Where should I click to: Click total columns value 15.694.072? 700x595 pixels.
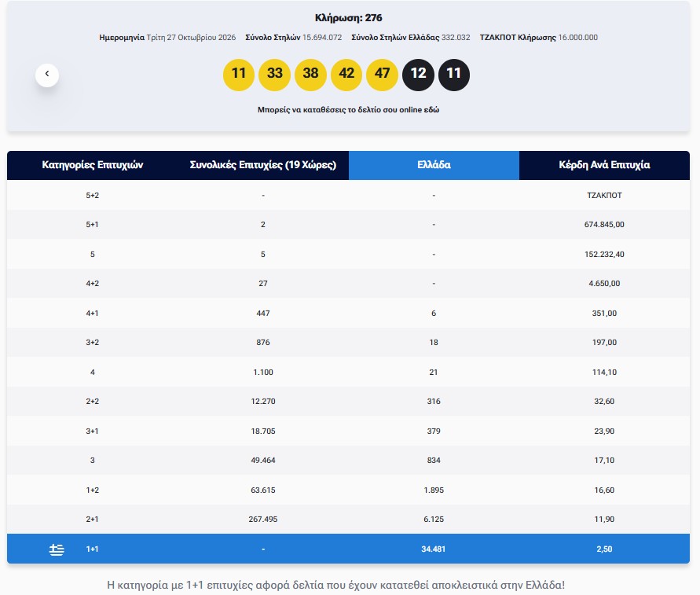pos(322,38)
